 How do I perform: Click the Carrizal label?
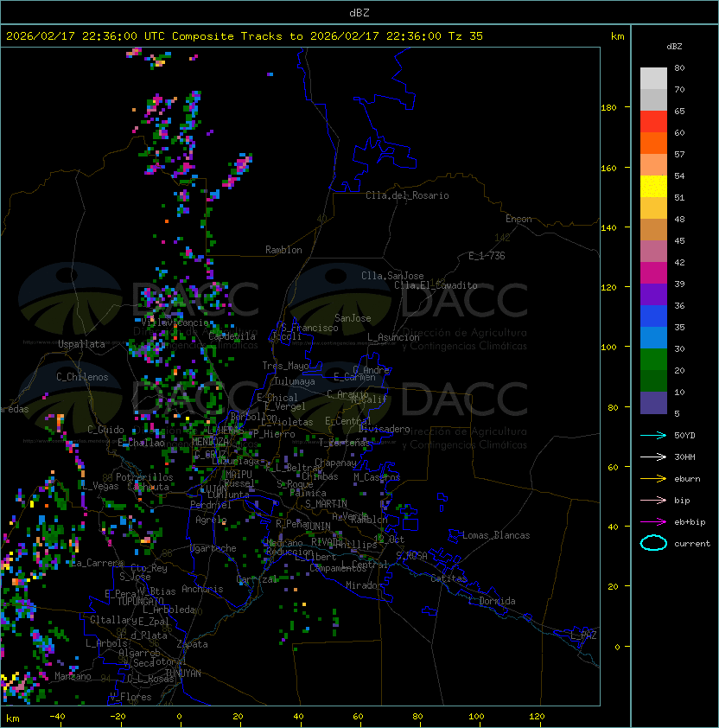257,579
